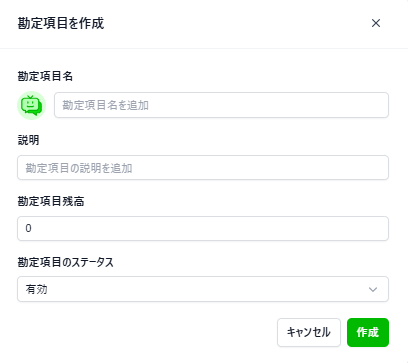The width and height of the screenshot is (408, 363).
Task: Click the キャンセル button
Action: [309, 332]
